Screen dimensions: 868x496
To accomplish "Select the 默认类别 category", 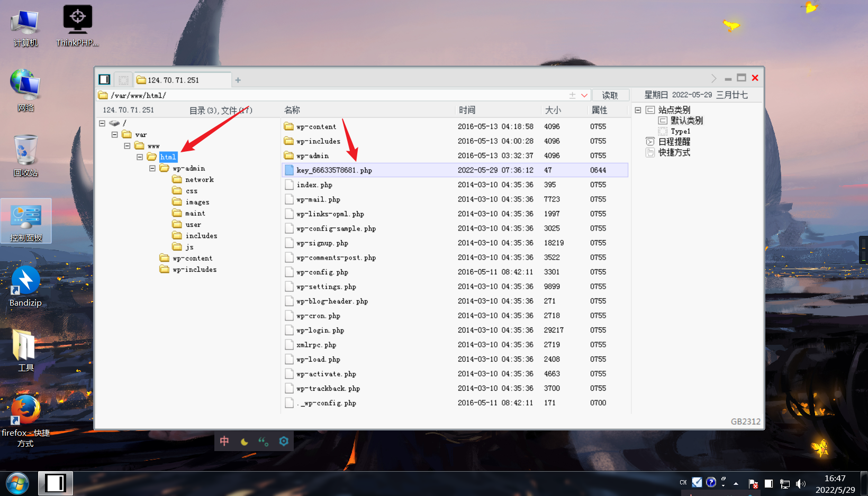I will pyautogui.click(x=681, y=121).
